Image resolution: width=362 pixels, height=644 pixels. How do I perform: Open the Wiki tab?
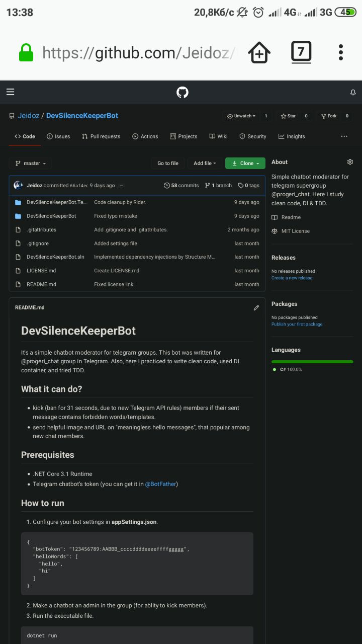219,136
